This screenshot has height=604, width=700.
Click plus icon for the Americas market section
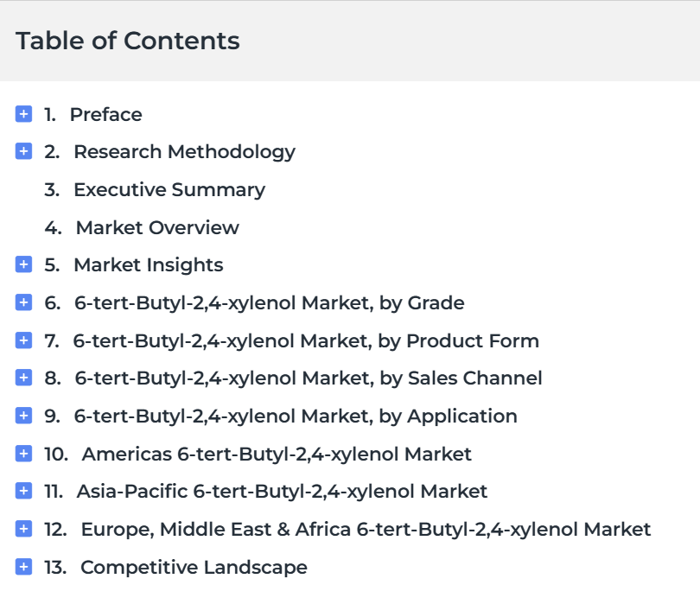tap(23, 454)
